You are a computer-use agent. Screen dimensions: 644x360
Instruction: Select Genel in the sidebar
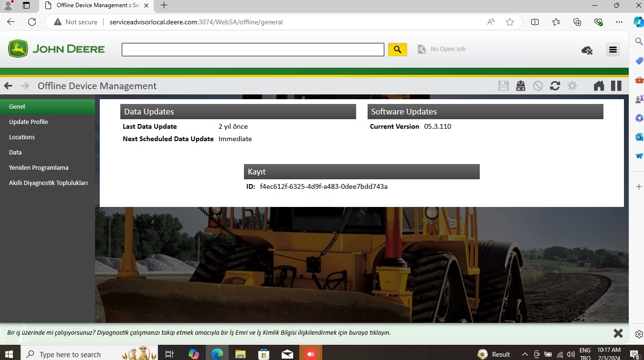[17, 107]
